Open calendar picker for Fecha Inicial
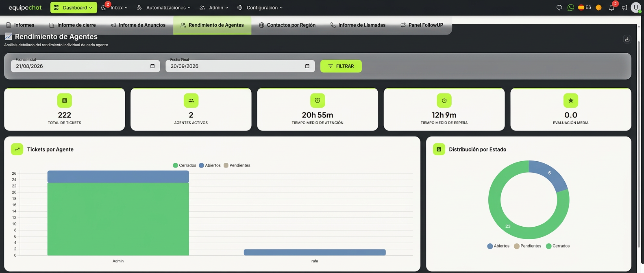 pyautogui.click(x=152, y=66)
